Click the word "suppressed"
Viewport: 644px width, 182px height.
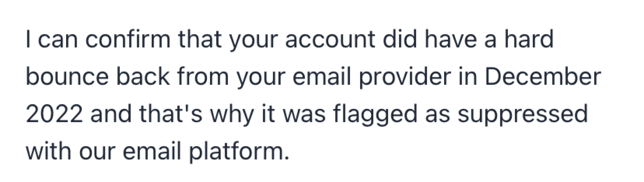click(x=523, y=114)
